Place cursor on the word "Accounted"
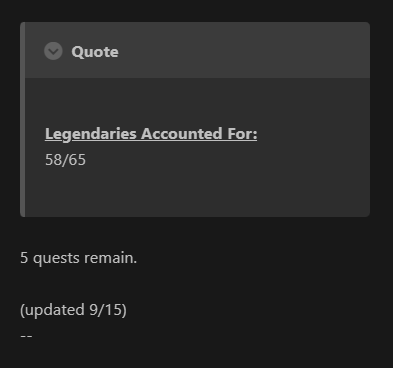Viewport: 393px width, 368px height. coord(182,134)
